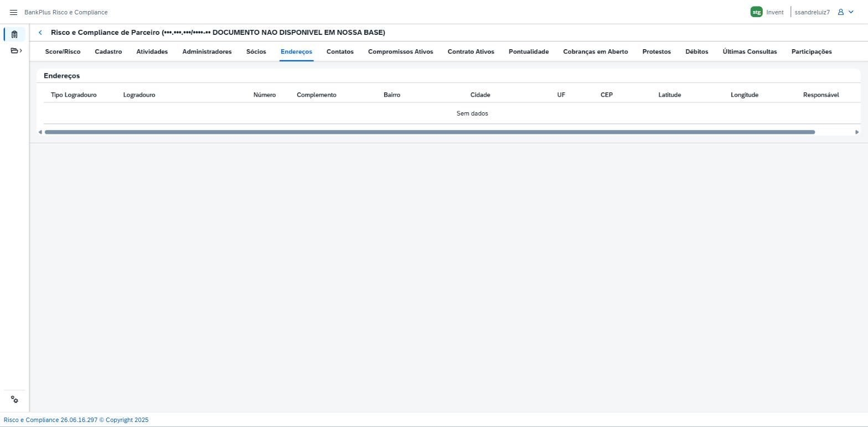Click the CEP column header
868x427 pixels.
(607, 95)
